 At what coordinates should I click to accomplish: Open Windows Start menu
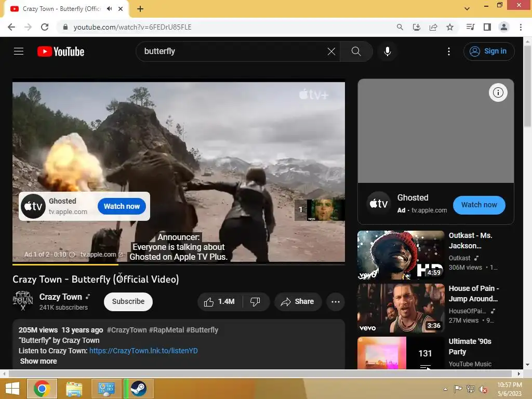12,389
